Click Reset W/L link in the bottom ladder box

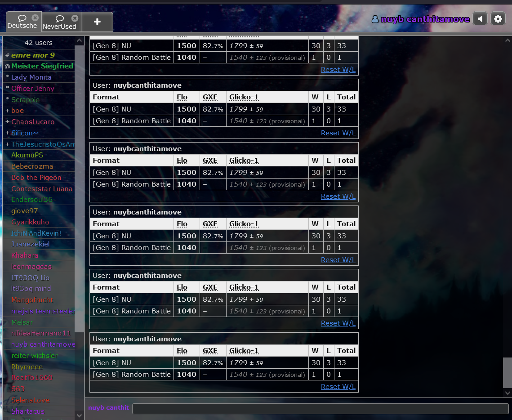tap(338, 386)
